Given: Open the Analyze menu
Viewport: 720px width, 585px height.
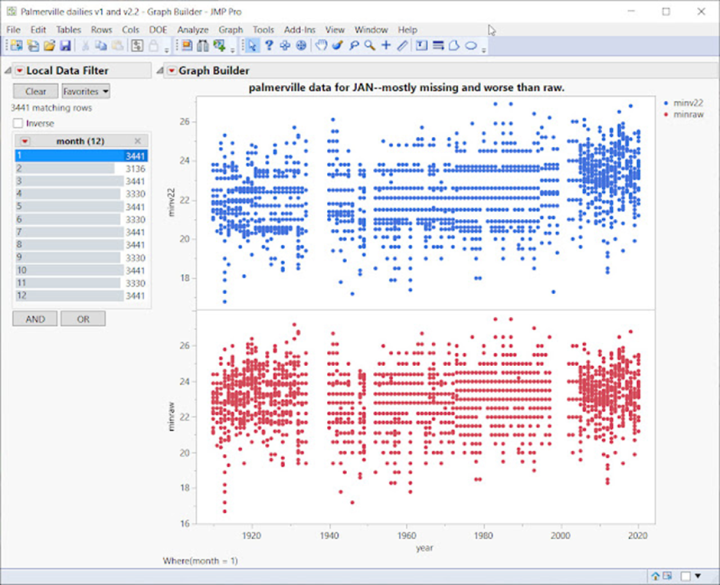Looking at the screenshot, I should click(193, 30).
